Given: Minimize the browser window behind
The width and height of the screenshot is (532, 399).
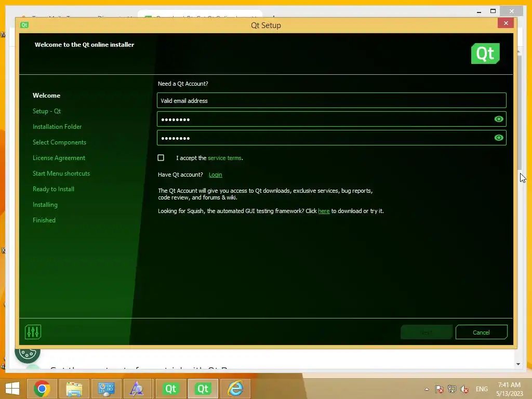Looking at the screenshot, I should [x=478, y=11].
